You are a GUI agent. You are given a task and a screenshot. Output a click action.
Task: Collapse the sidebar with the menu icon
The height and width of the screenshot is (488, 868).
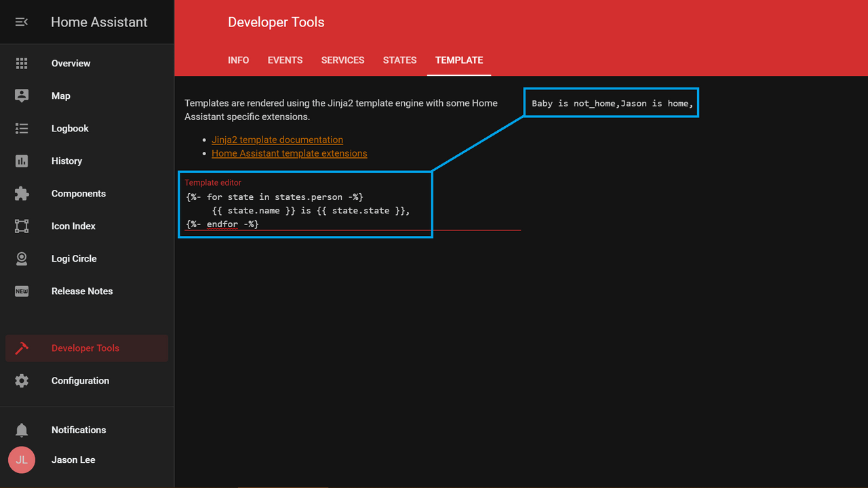22,22
